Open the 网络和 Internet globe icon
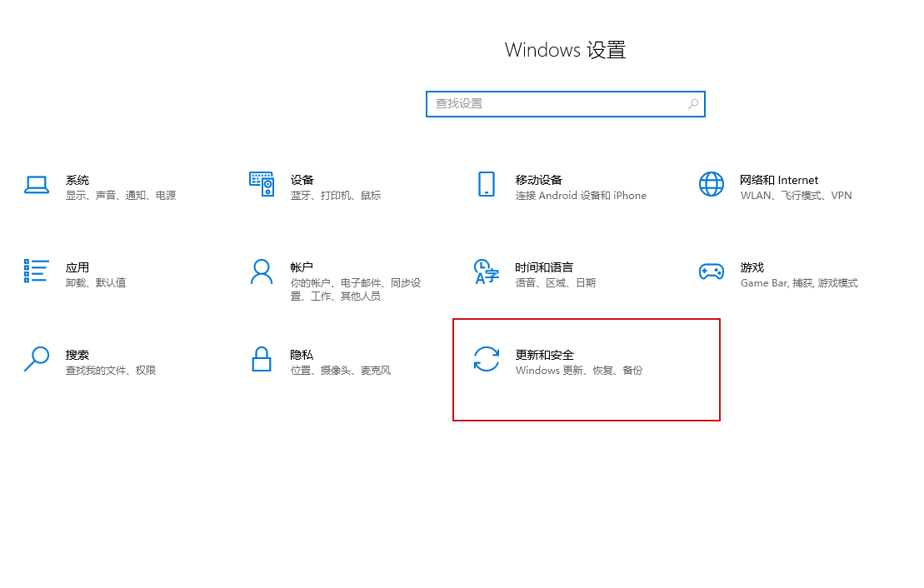 (712, 184)
